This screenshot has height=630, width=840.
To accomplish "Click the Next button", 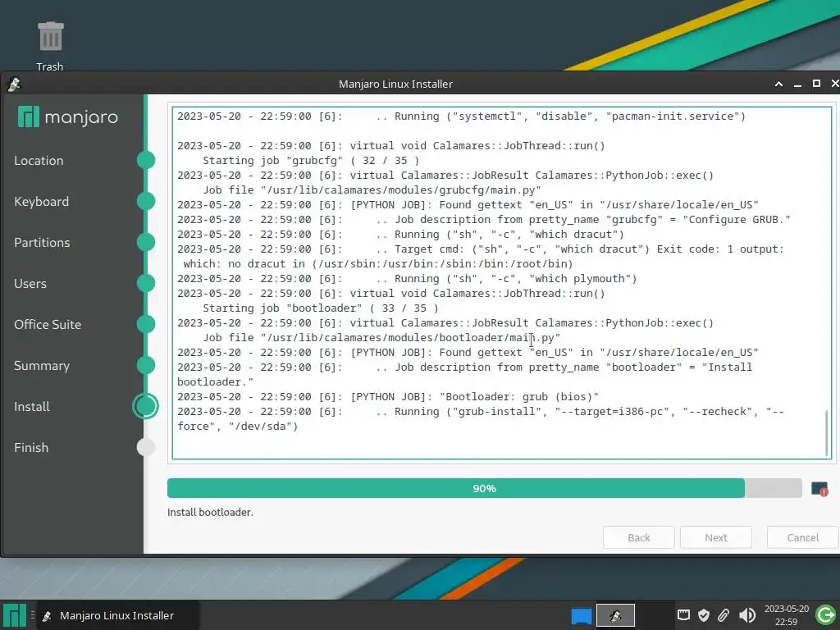I will (x=715, y=537).
